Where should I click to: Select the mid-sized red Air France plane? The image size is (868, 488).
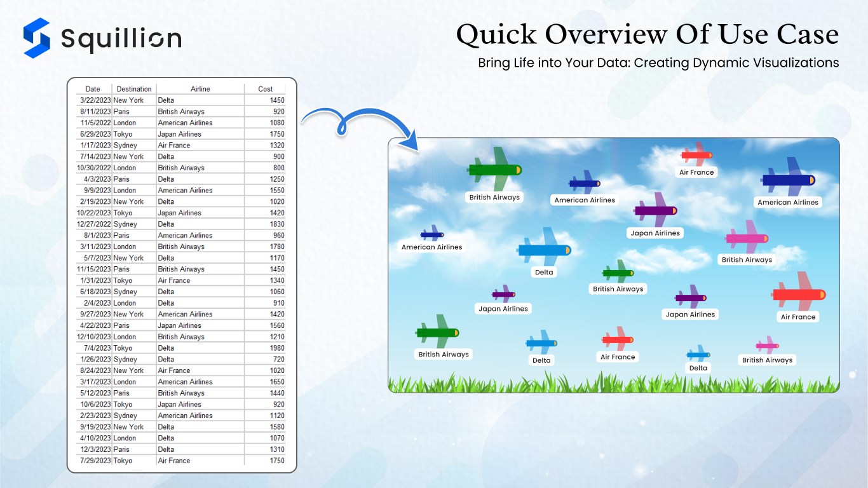pos(618,339)
